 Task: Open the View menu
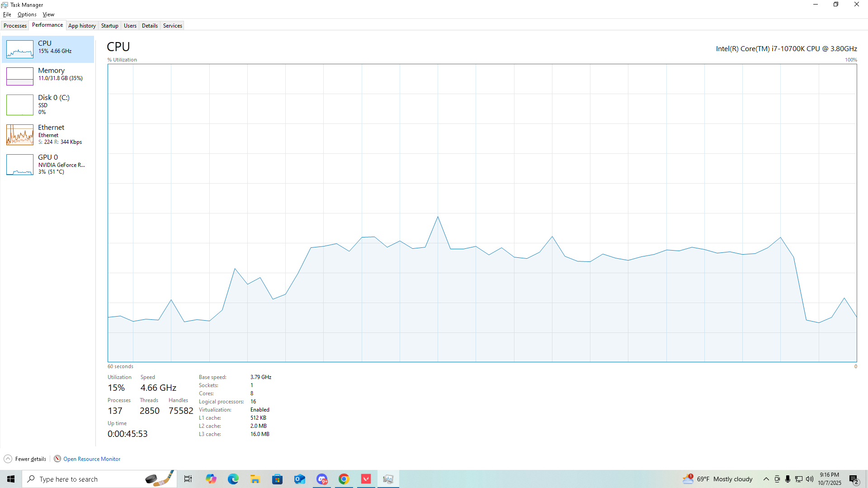pos(48,14)
